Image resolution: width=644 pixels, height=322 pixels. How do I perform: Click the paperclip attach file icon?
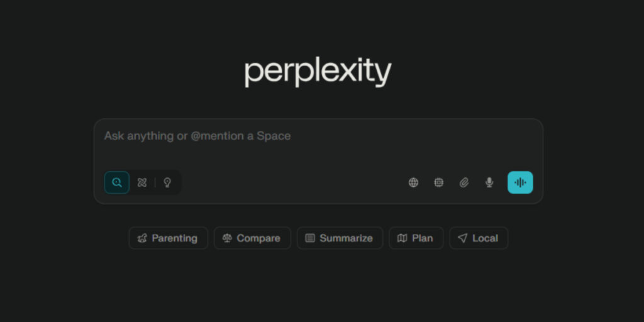click(464, 182)
